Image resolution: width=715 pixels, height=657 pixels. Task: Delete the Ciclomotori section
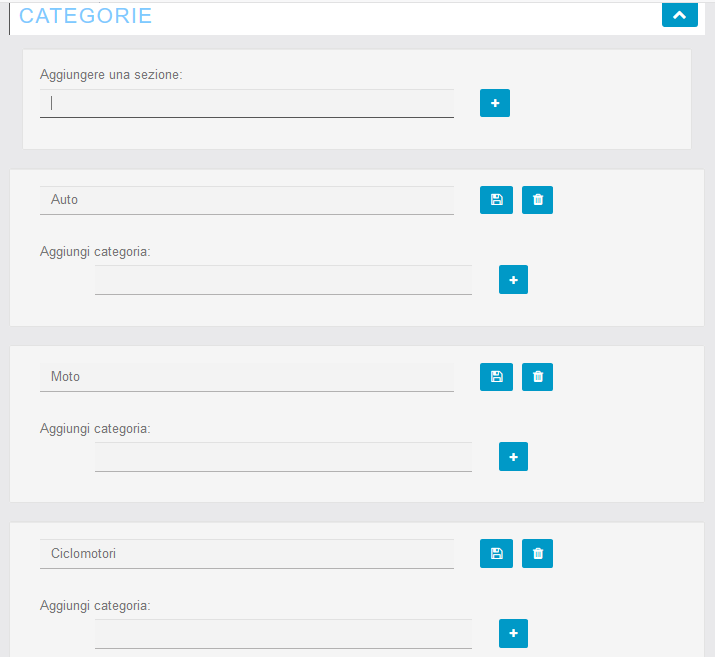click(x=537, y=554)
